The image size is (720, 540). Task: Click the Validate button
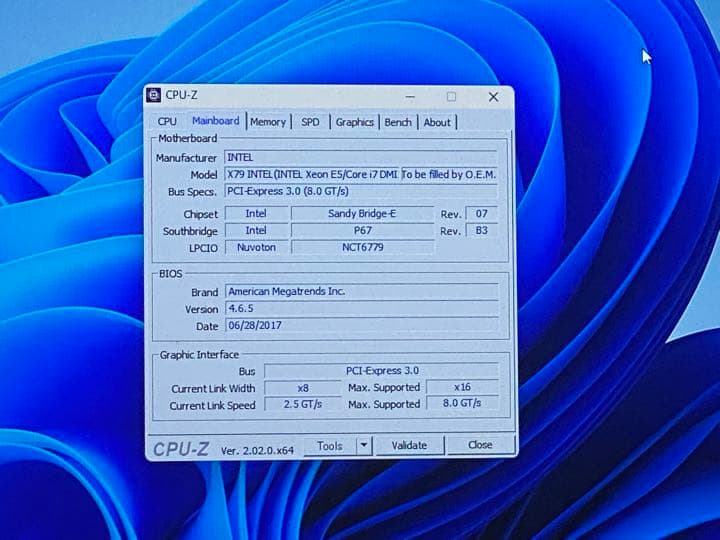pyautogui.click(x=409, y=445)
